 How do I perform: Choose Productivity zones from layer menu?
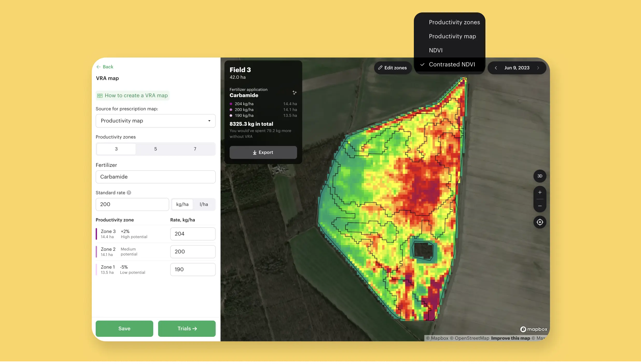click(454, 22)
